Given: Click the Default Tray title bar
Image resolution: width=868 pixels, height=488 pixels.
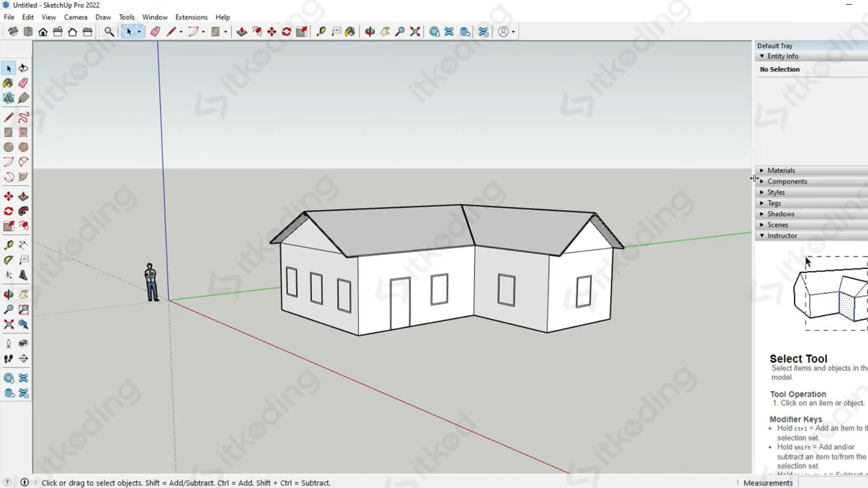Looking at the screenshot, I should [811, 45].
